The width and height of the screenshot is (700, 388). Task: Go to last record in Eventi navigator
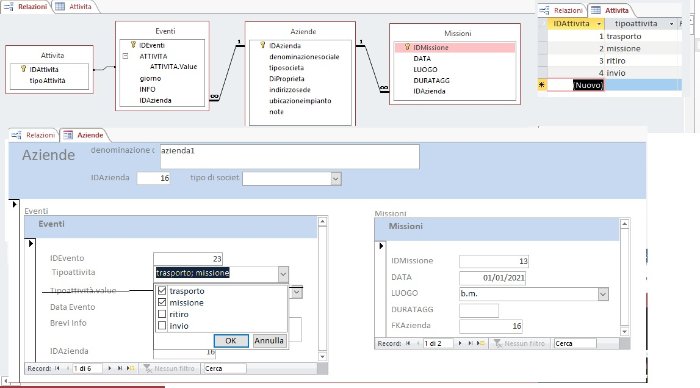tap(120, 368)
